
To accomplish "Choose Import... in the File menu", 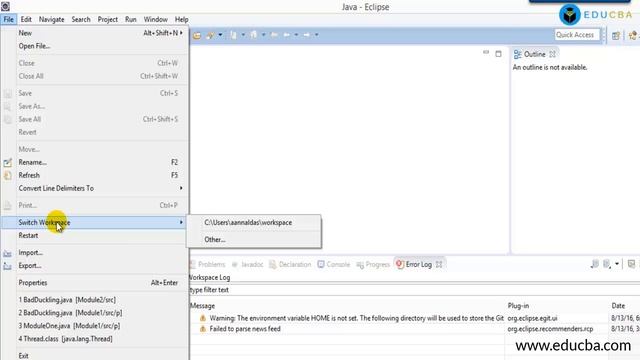I will (x=94, y=253).
